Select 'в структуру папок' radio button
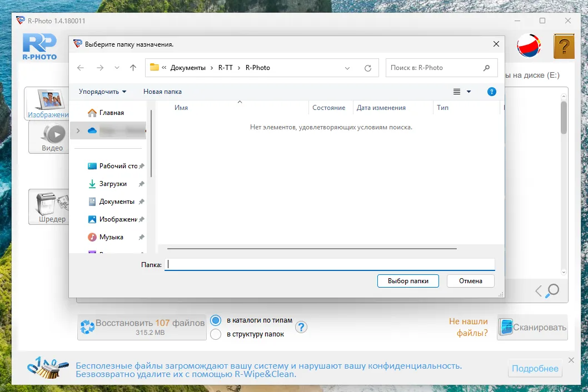 [x=216, y=334]
